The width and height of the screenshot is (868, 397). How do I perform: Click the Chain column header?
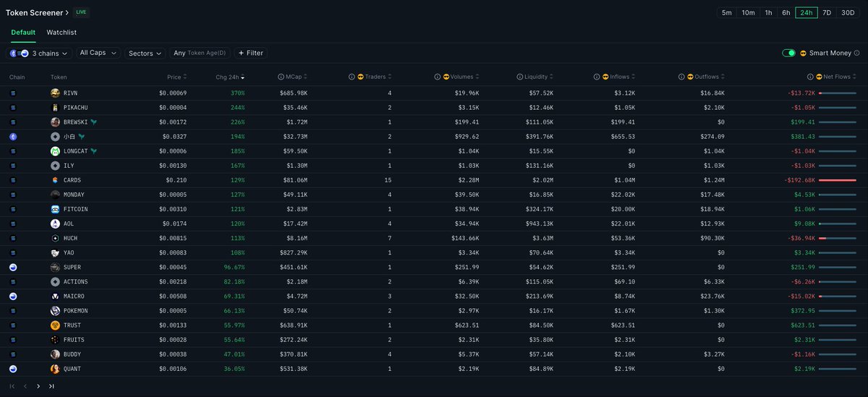point(17,77)
